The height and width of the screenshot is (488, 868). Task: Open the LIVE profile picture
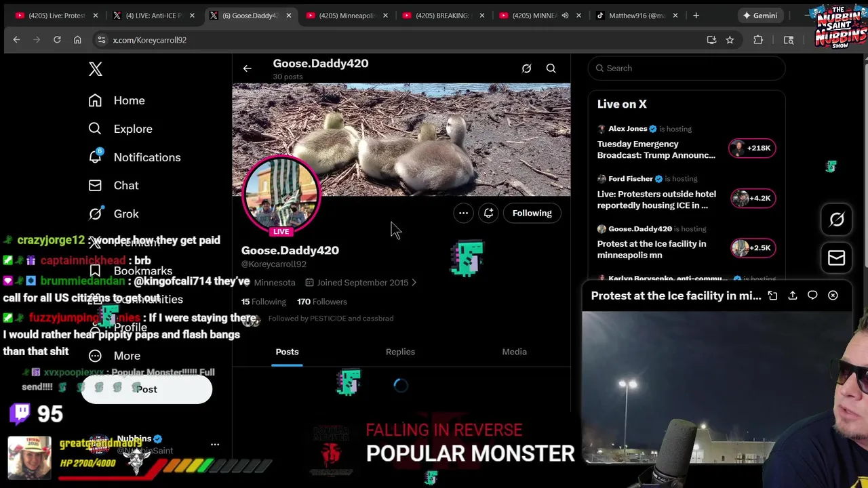(281, 195)
